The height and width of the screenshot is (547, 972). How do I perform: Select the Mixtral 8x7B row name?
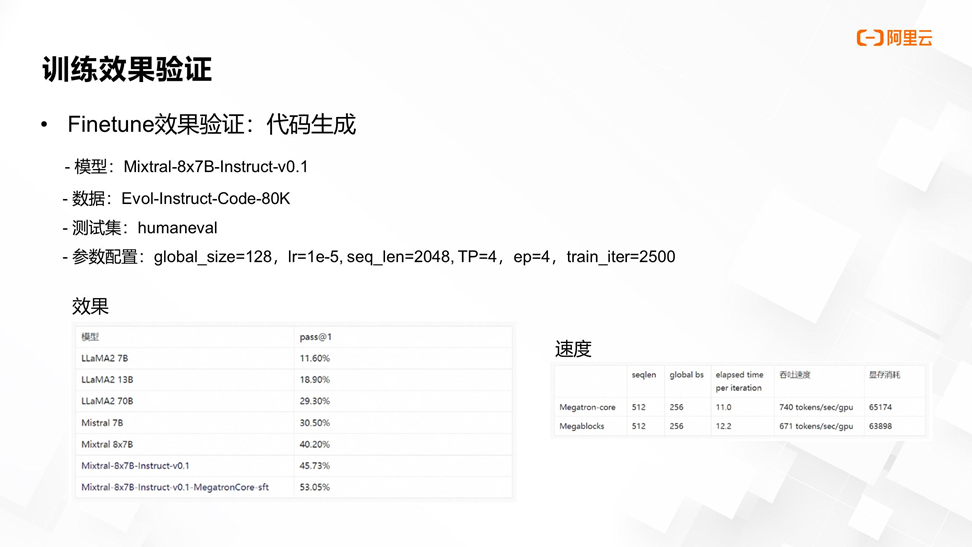(x=107, y=445)
